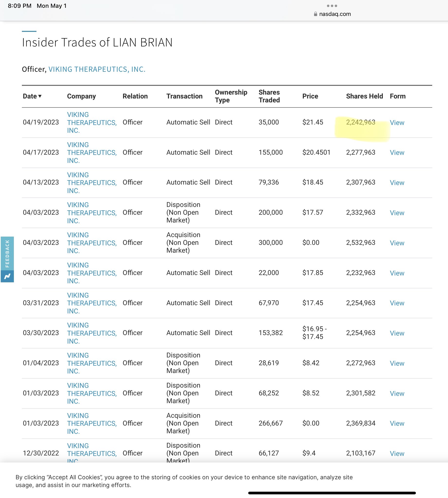Tap the lock icon beside nasdaq.com

[x=315, y=14]
